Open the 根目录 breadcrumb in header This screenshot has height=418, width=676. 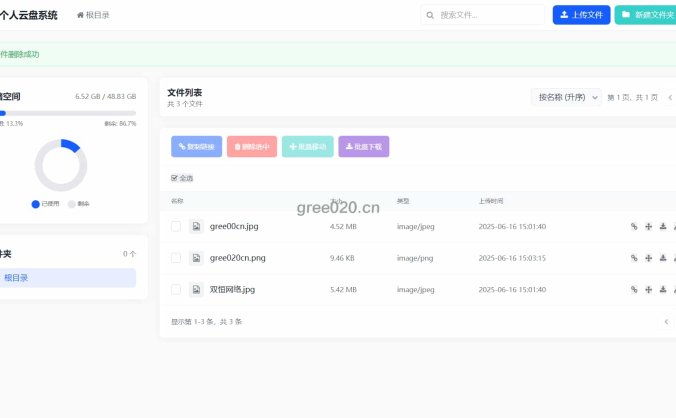(x=93, y=15)
